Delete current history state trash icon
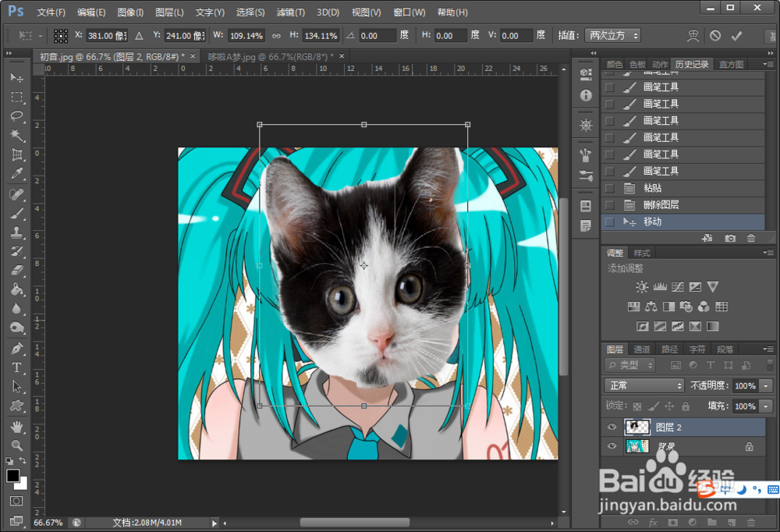 (x=751, y=239)
